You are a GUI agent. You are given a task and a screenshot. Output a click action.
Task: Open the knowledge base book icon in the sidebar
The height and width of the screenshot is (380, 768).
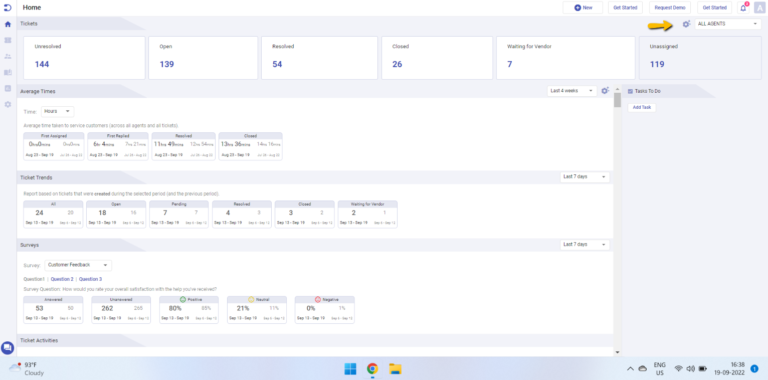tap(7, 72)
